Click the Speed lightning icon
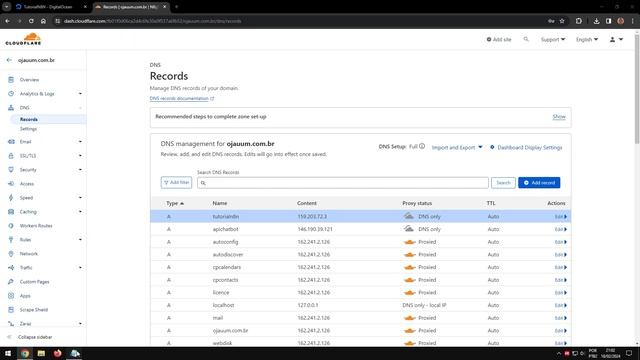 tap(11, 198)
